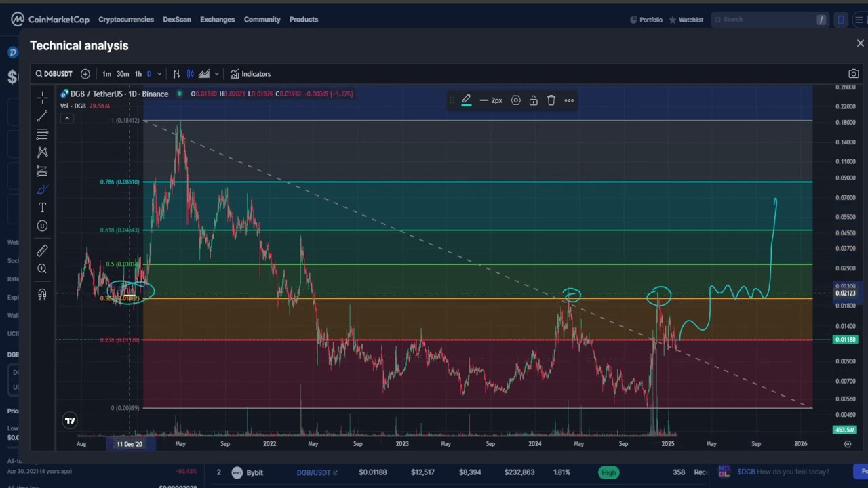Select the crosshair cursor tool
Viewport: 868px width, 488px height.
coord(42,98)
